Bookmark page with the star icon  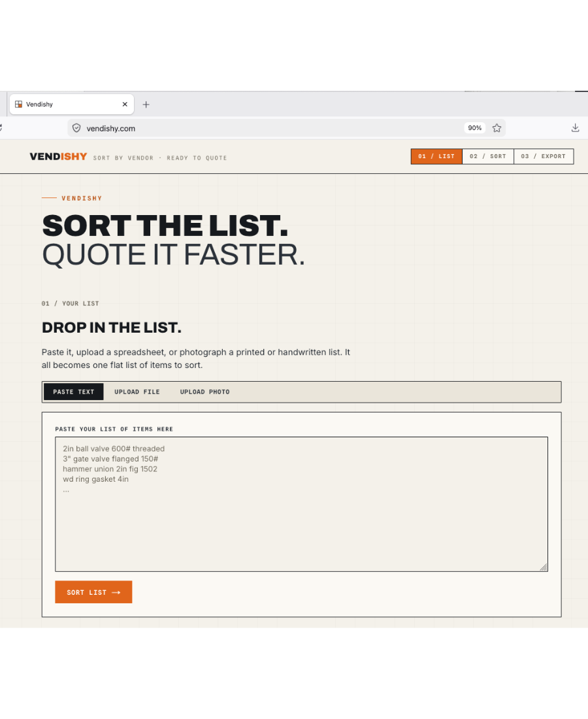pos(497,128)
